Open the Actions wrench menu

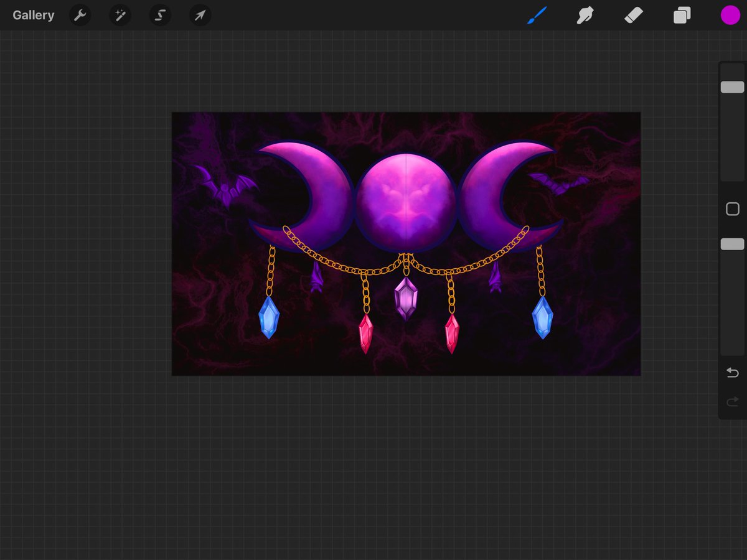(x=80, y=16)
